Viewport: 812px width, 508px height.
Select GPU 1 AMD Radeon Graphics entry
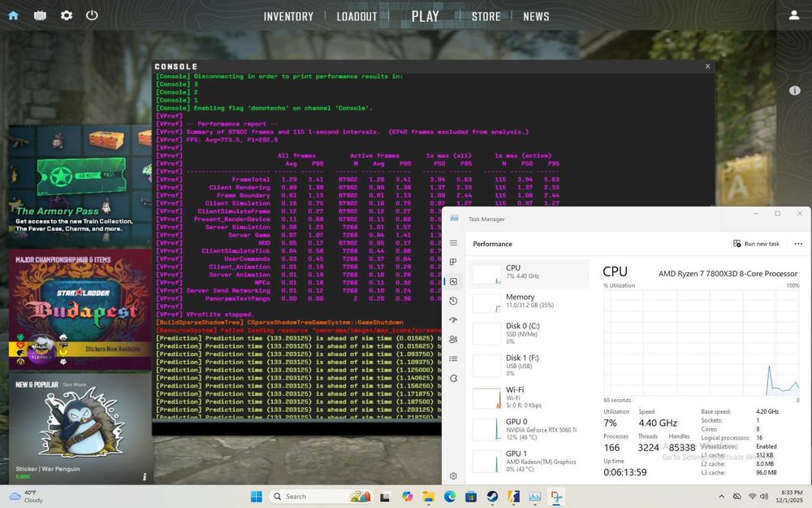[x=529, y=462]
